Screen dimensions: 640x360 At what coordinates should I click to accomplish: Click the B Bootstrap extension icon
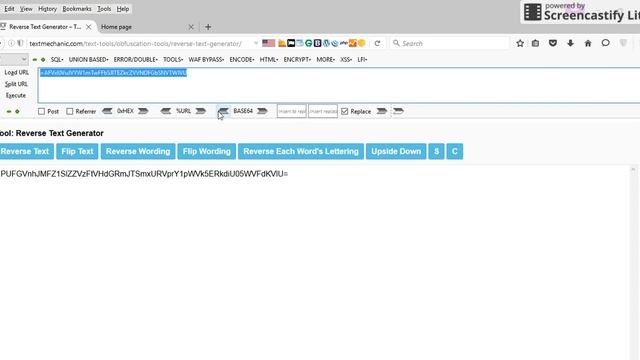click(x=317, y=43)
